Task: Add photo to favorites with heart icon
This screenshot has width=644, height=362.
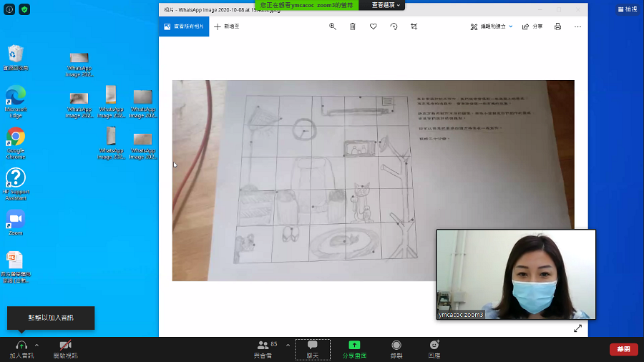Action: point(373,26)
